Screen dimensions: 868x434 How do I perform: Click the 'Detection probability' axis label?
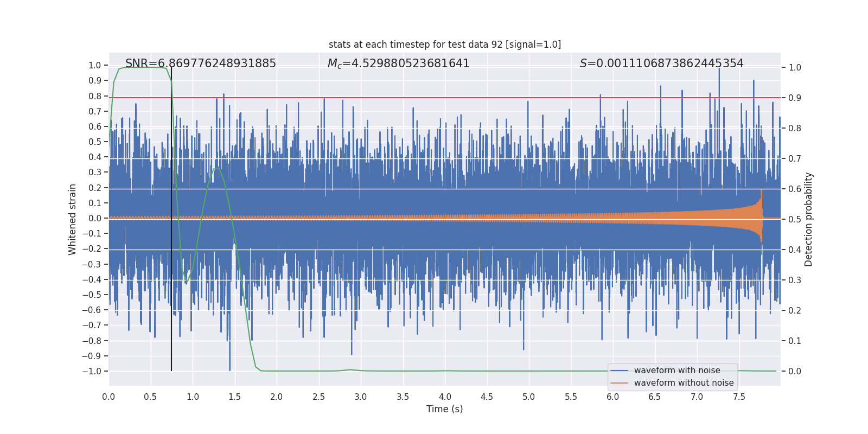tap(809, 219)
